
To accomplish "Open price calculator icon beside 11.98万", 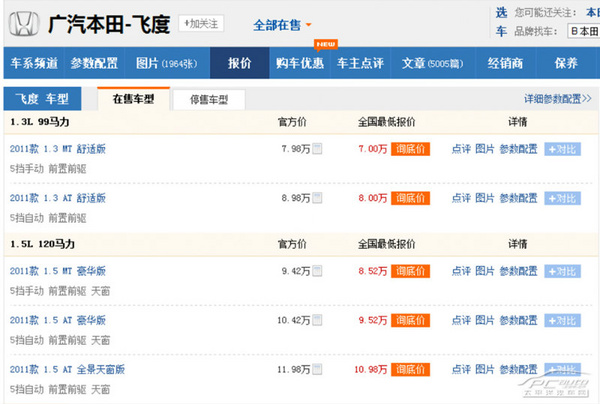I will tap(317, 370).
